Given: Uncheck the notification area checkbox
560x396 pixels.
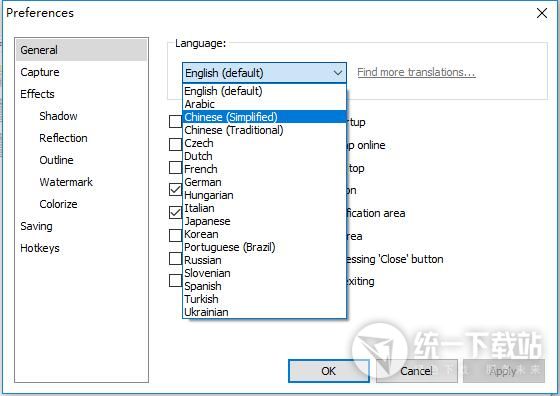Looking at the screenshot, I should click(x=175, y=212).
